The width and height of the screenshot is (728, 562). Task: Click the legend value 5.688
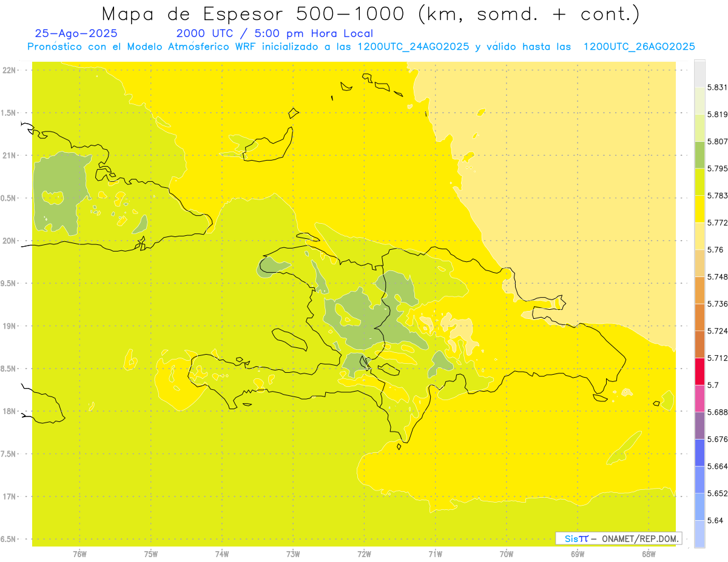click(717, 412)
